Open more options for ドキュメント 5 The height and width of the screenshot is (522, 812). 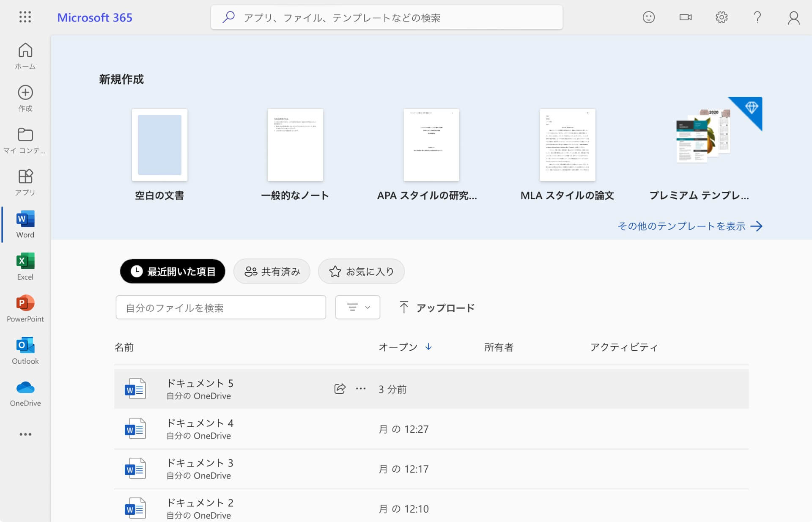pyautogui.click(x=361, y=389)
